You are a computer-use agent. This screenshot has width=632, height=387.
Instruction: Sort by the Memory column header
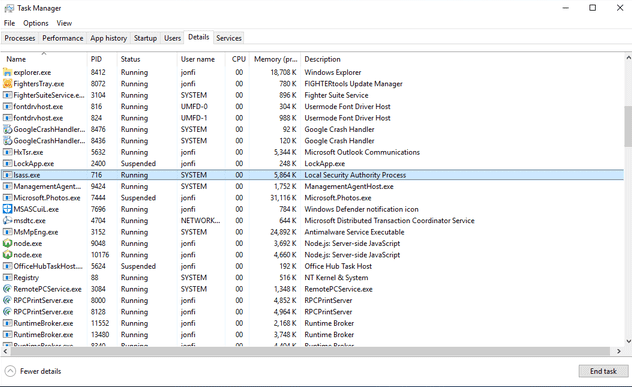pyautogui.click(x=275, y=59)
